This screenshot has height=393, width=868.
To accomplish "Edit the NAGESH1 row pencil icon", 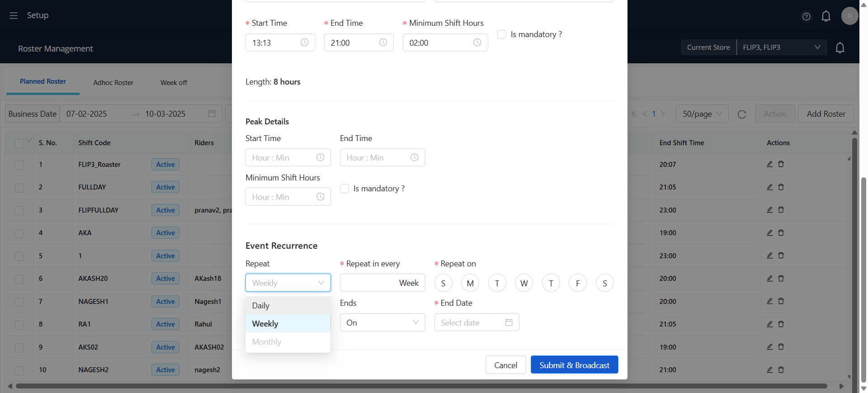I will click(x=769, y=301).
